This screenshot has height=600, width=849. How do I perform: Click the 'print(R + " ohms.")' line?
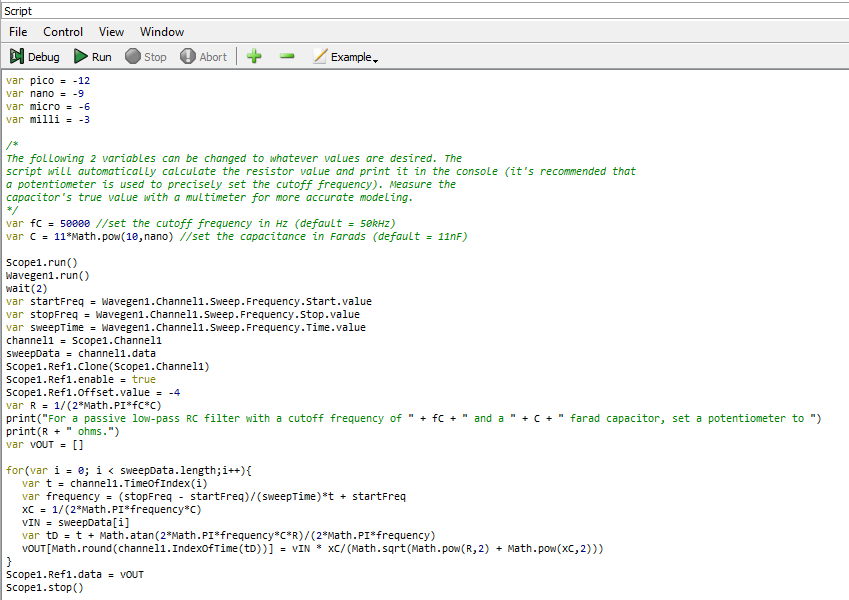[x=63, y=432]
